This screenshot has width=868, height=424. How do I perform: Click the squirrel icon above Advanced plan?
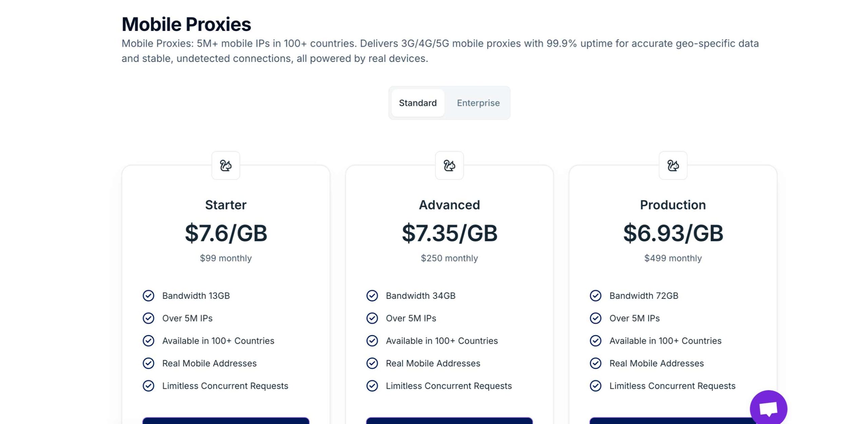(449, 166)
